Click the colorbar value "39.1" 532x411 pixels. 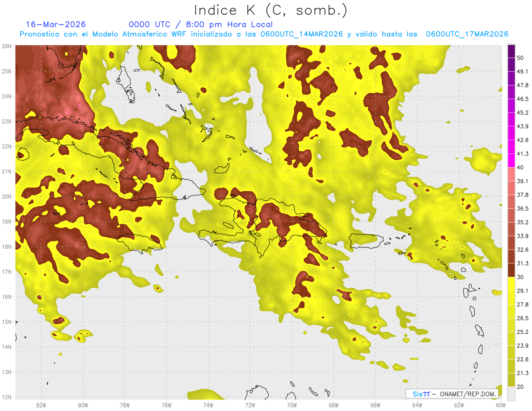click(x=523, y=181)
